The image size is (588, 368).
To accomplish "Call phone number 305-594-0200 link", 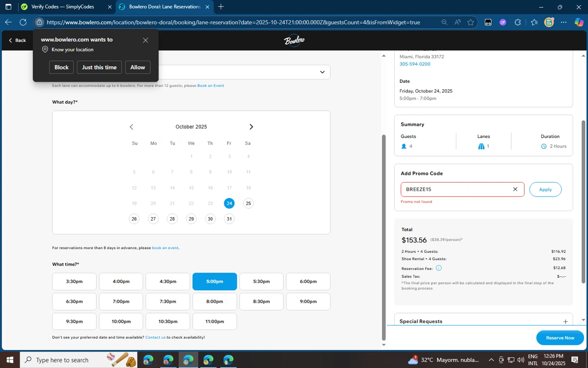I will [415, 64].
